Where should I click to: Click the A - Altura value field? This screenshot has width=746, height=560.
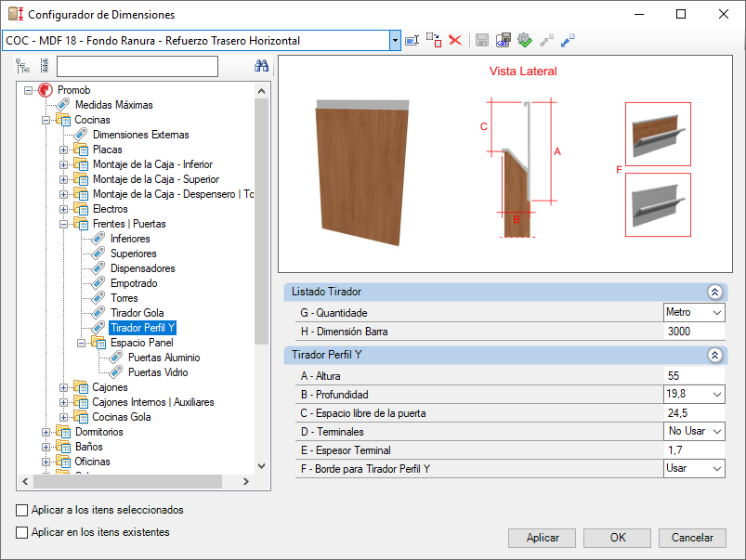point(693,376)
